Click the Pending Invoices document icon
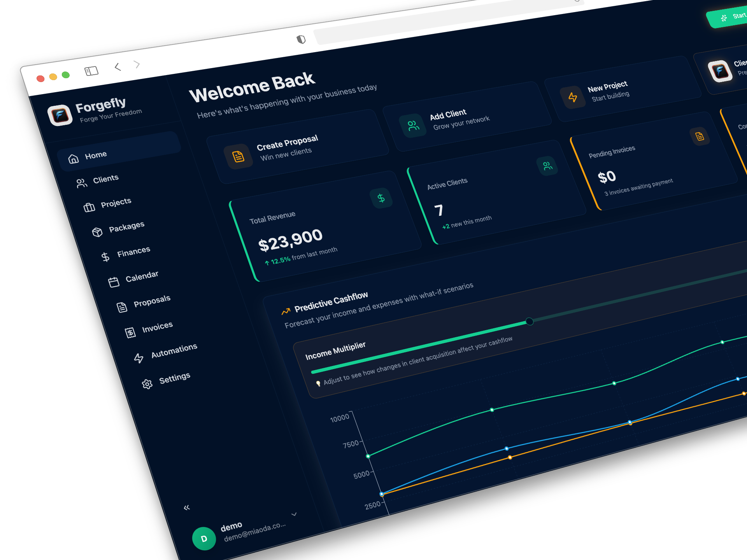The image size is (747, 560). [x=700, y=136]
